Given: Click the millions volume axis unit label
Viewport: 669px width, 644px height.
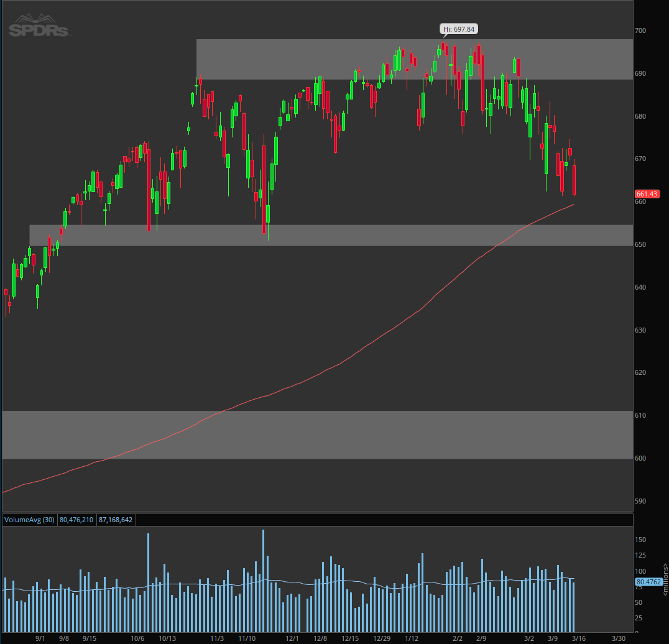Looking at the screenshot, I should click(665, 579).
